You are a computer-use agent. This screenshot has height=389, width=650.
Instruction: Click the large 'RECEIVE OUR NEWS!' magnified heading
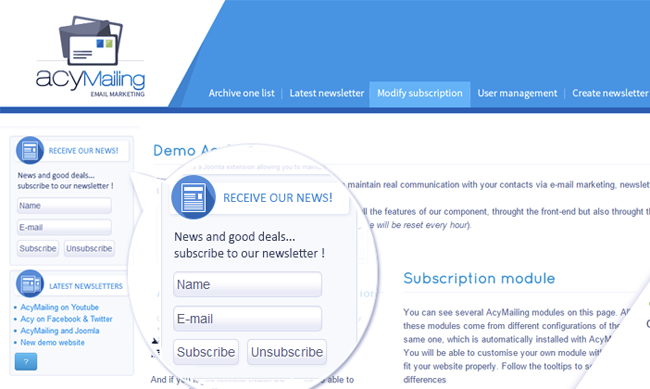278,198
